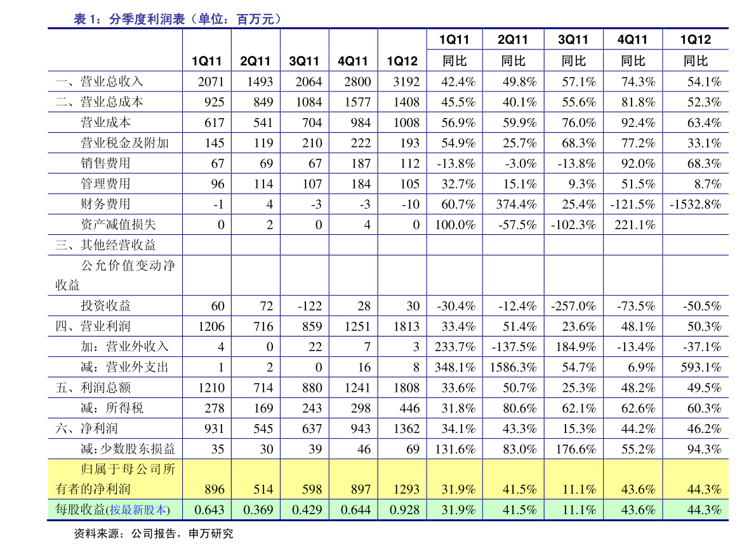The width and height of the screenshot is (756, 553).
Task: Click total cost value 1577
Action: click(357, 102)
